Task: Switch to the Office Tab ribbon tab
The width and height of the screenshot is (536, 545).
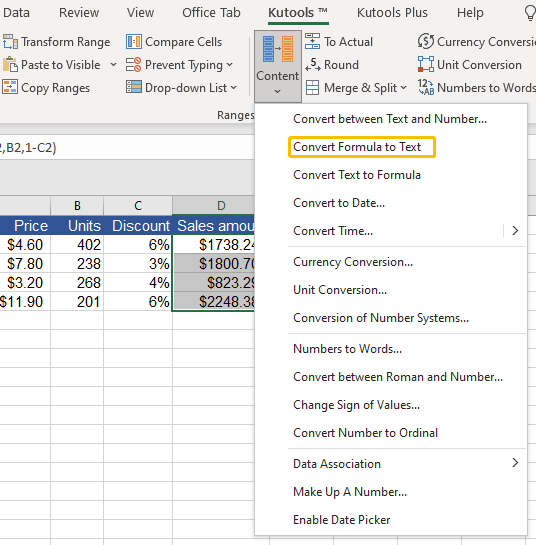Action: pos(211,13)
